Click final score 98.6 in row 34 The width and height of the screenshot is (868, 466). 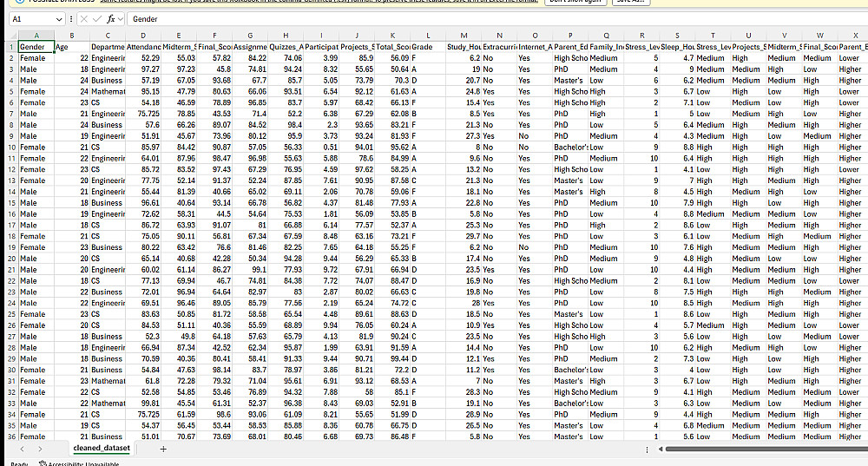point(214,414)
